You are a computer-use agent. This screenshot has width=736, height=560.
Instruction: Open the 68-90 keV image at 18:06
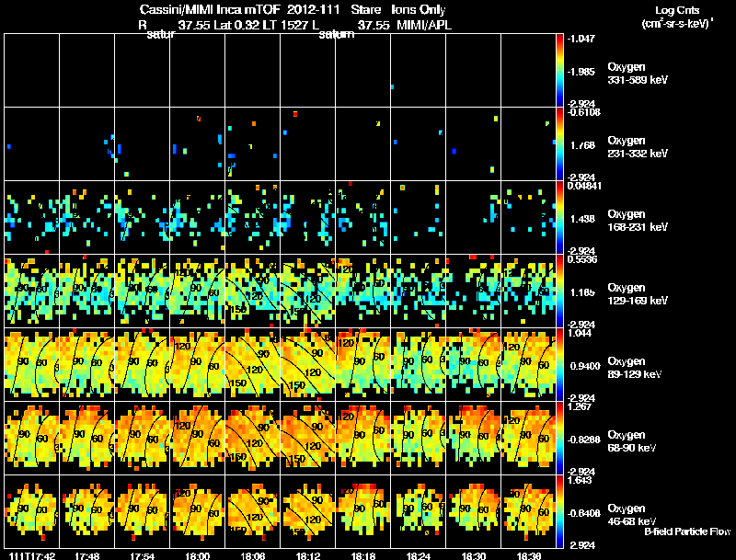point(252,438)
